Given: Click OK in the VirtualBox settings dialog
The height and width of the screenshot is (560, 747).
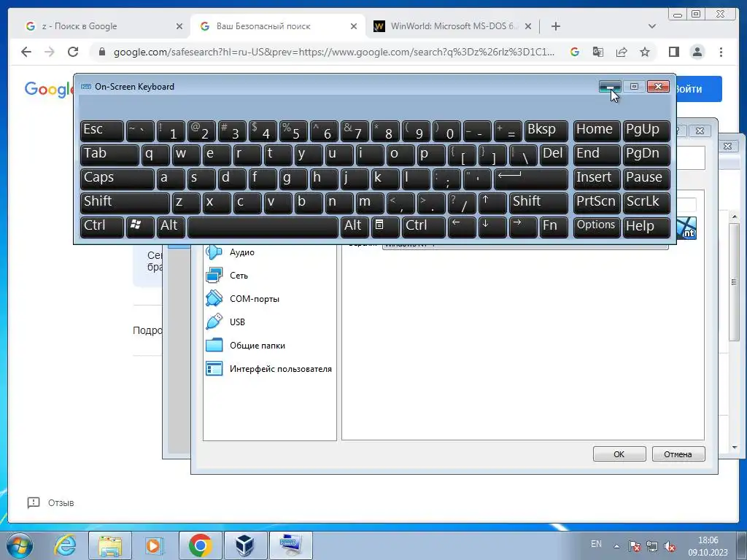Looking at the screenshot, I should (619, 454).
